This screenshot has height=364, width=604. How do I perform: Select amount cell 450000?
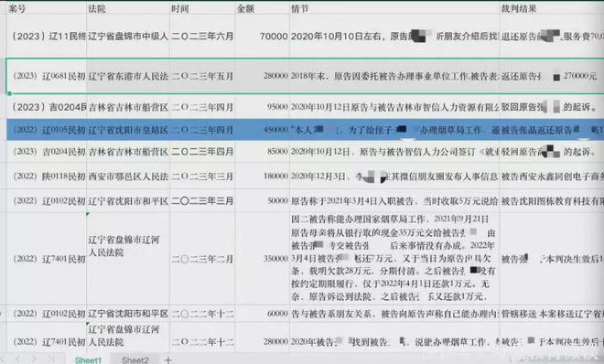click(x=263, y=130)
